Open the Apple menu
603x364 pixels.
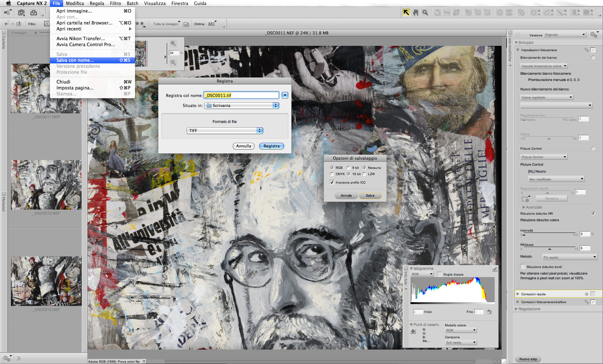pyautogui.click(x=8, y=3)
